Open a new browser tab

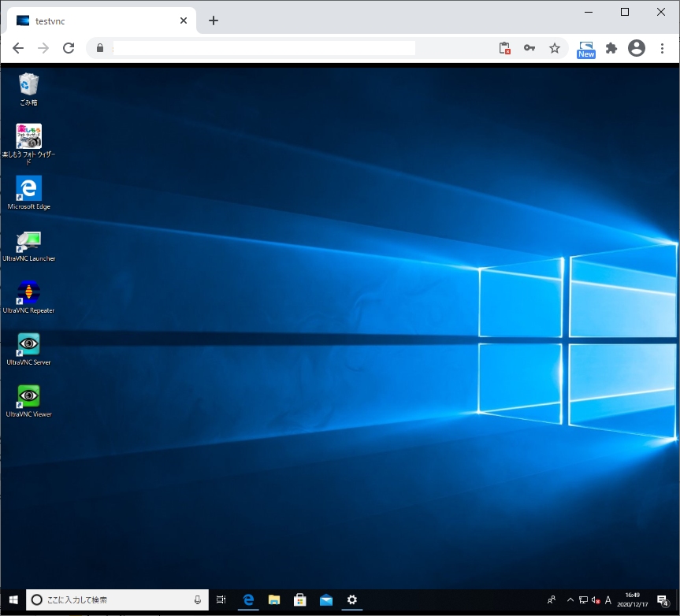point(214,20)
